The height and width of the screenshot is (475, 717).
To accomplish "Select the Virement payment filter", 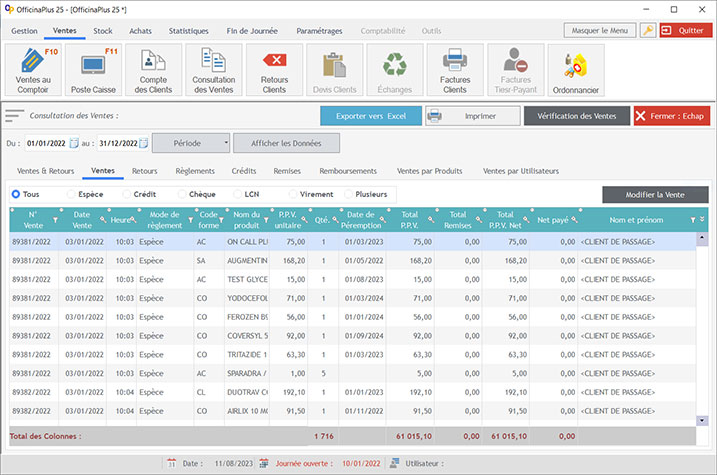I will 294,194.
